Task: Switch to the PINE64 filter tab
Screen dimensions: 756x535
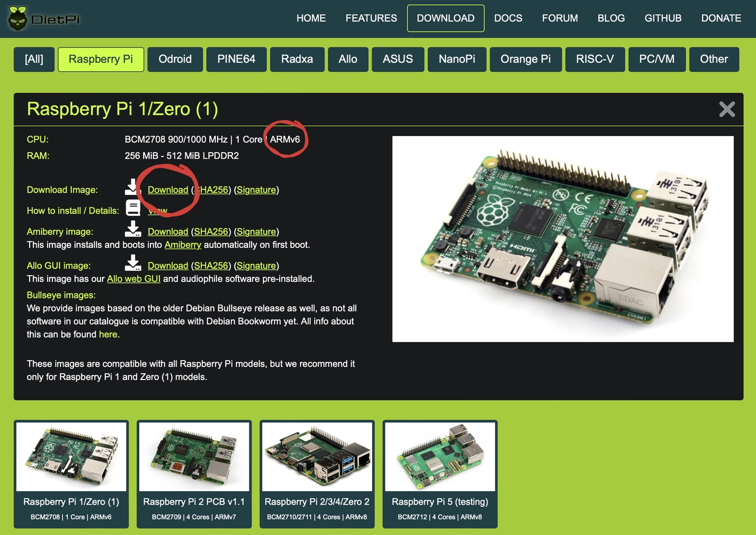Action: 237,59
